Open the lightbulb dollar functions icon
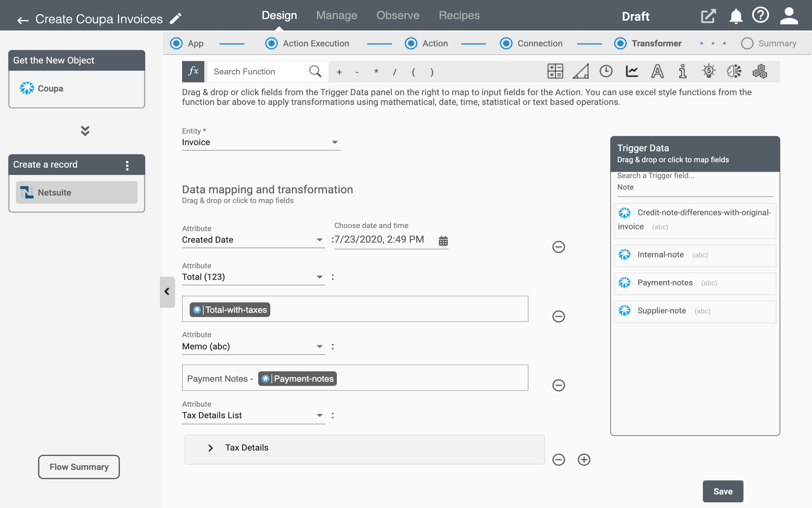Image resolution: width=812 pixels, height=508 pixels. [709, 71]
